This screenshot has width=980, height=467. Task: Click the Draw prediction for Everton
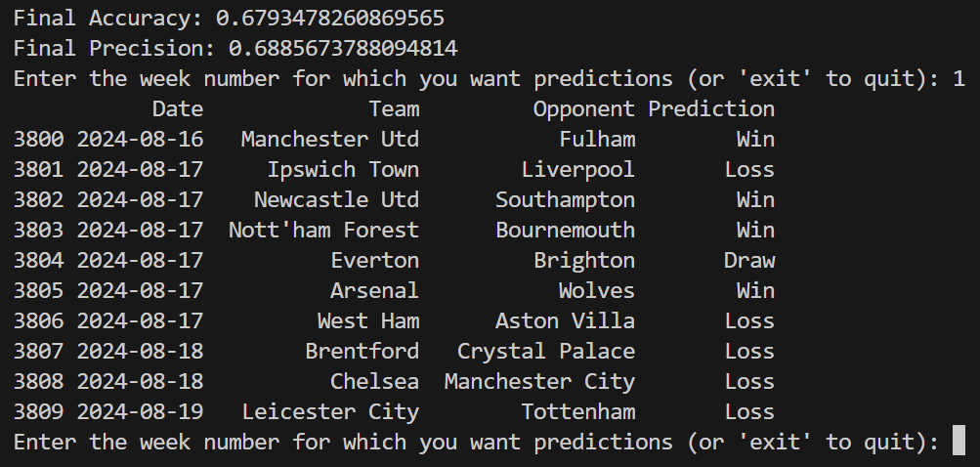pyautogui.click(x=749, y=260)
